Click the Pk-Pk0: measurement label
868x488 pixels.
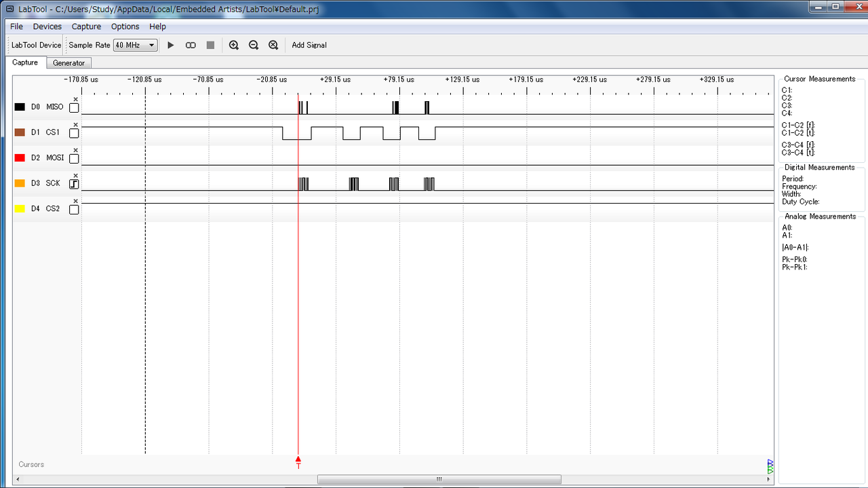795,259
